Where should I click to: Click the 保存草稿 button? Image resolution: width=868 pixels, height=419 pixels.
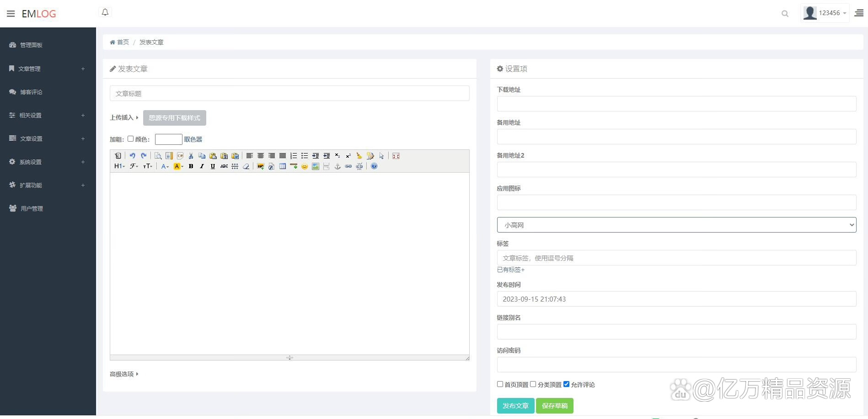555,406
